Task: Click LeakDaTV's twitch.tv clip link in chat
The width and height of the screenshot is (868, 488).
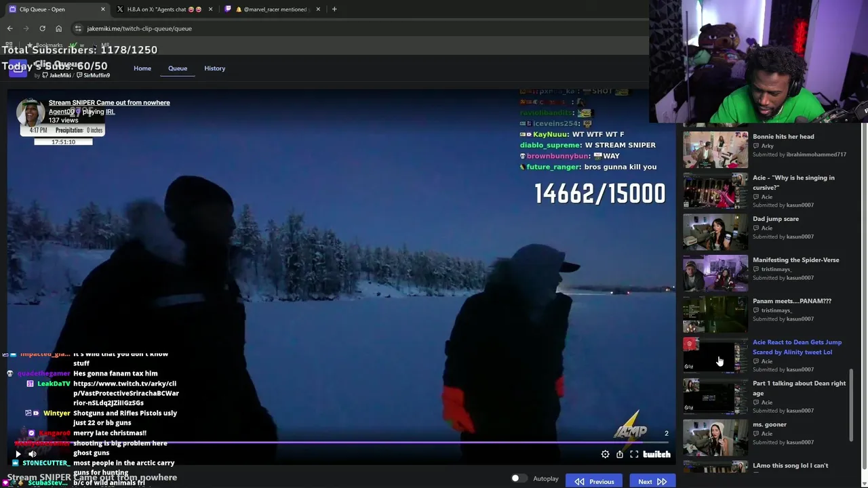Action: pyautogui.click(x=126, y=393)
